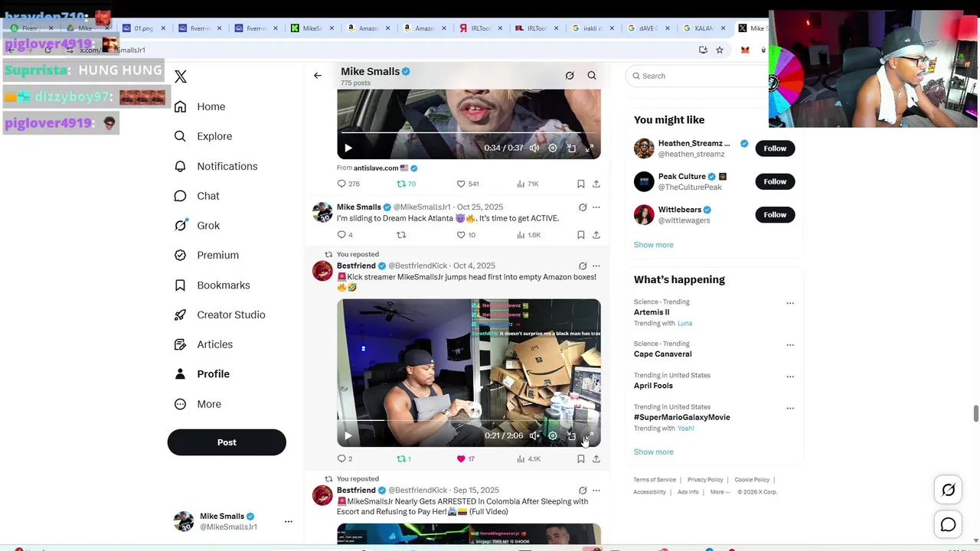This screenshot has height=551, width=980.
Task: Follow Wittlebears account
Action: pyautogui.click(x=775, y=214)
